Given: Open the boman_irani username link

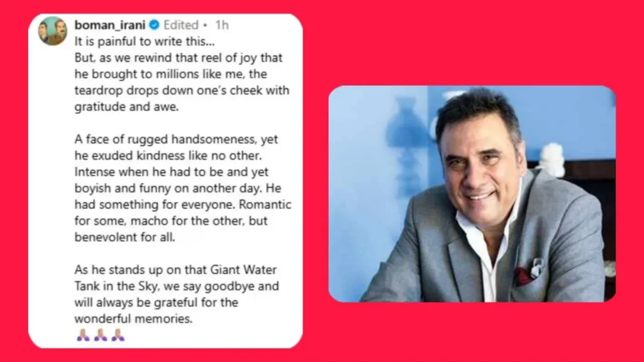Looking at the screenshot, I should coord(110,25).
